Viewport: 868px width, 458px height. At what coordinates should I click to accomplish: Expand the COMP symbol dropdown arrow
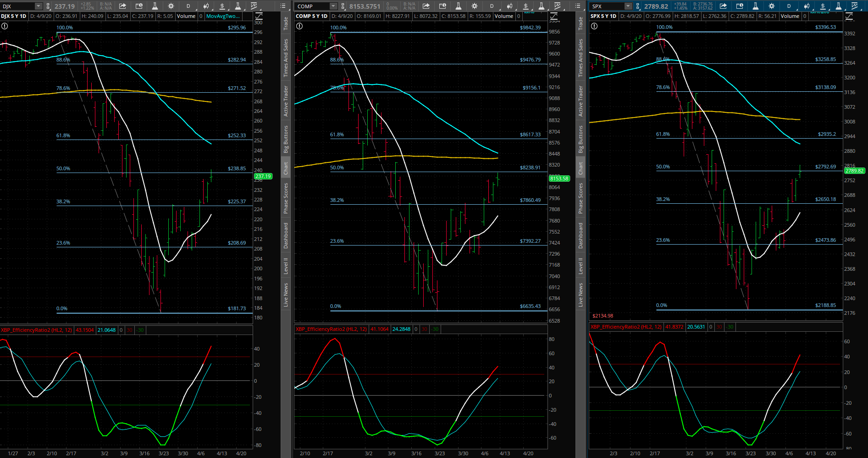(333, 6)
